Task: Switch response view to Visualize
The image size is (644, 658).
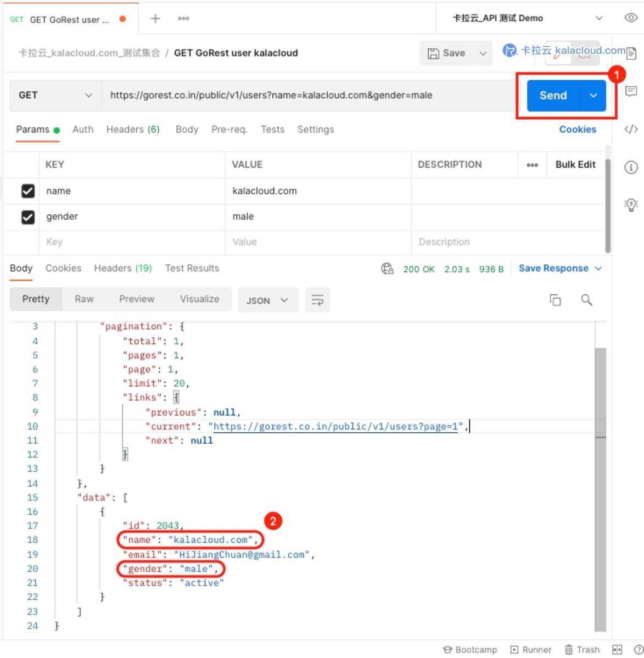Action: point(199,299)
